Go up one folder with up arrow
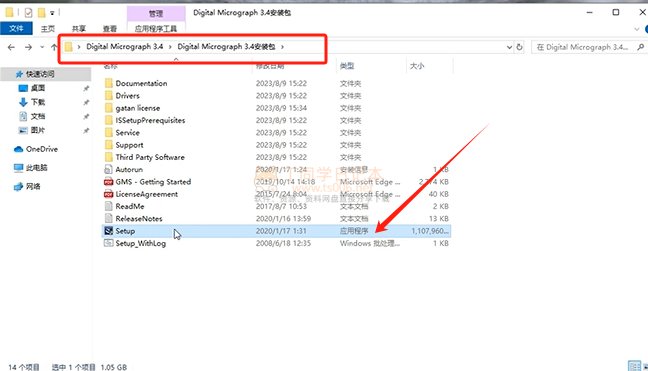 [x=54, y=47]
